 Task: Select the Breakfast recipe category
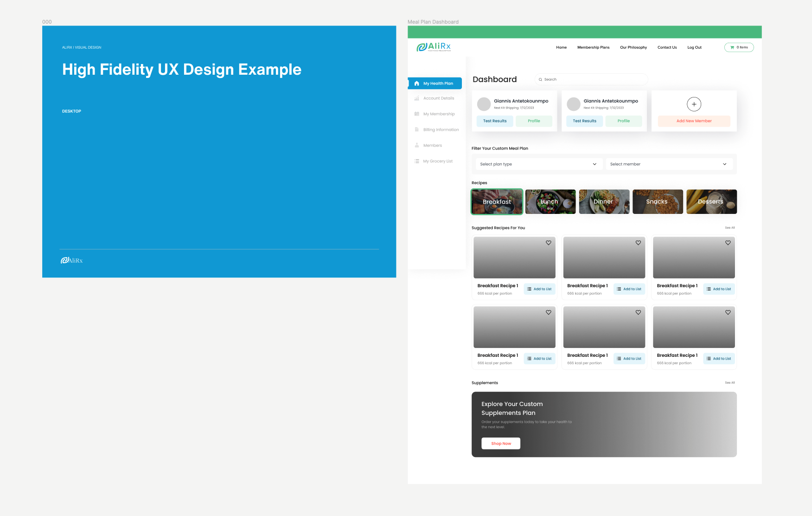(497, 202)
